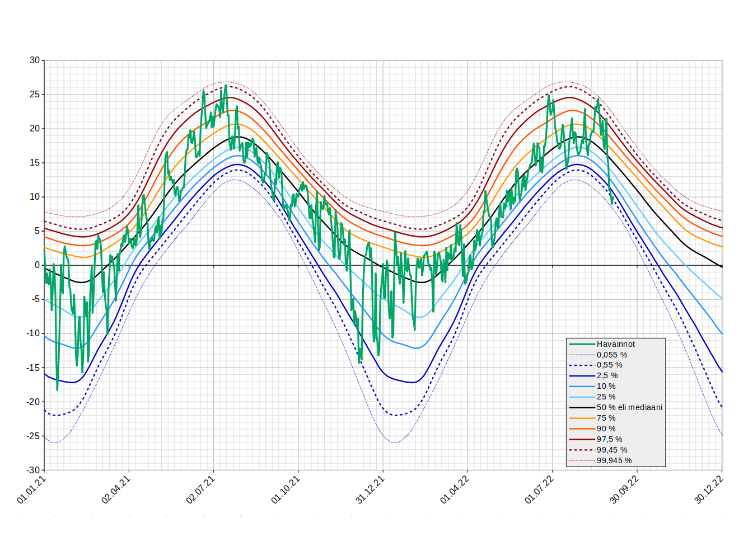Click the 30 value on the y-axis
This screenshot has height=560, width=748.
(35, 60)
